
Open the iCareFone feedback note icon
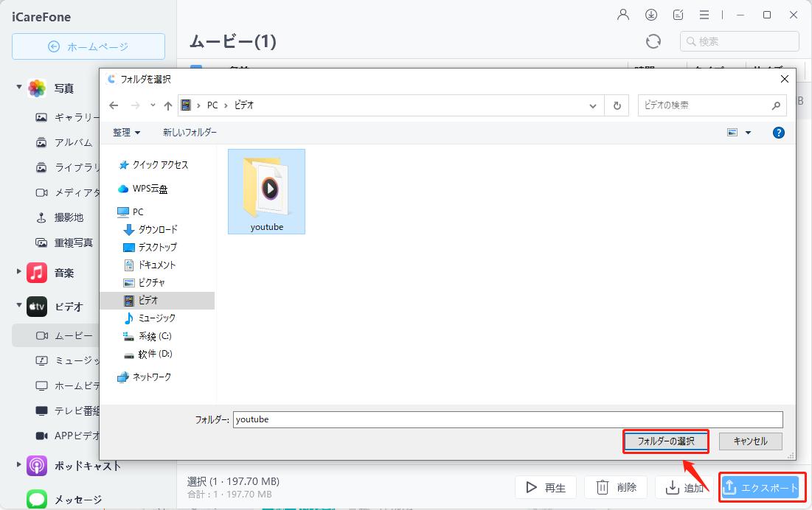pos(678,15)
